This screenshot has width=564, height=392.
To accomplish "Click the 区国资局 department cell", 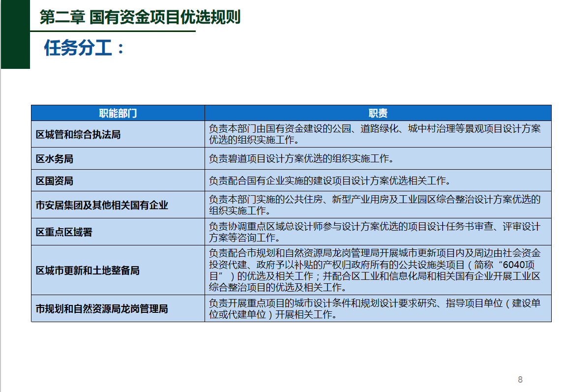I will point(55,181).
